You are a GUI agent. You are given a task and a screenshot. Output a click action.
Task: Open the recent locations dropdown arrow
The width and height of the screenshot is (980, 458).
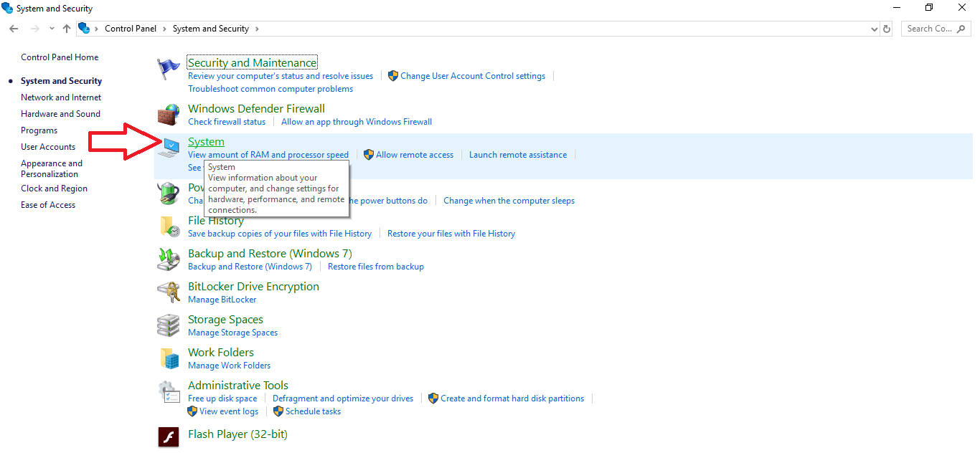(x=52, y=29)
